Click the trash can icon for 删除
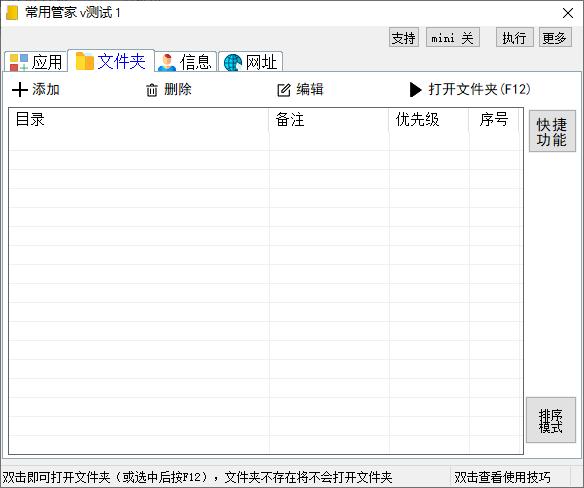This screenshot has height=488, width=584. (x=152, y=90)
